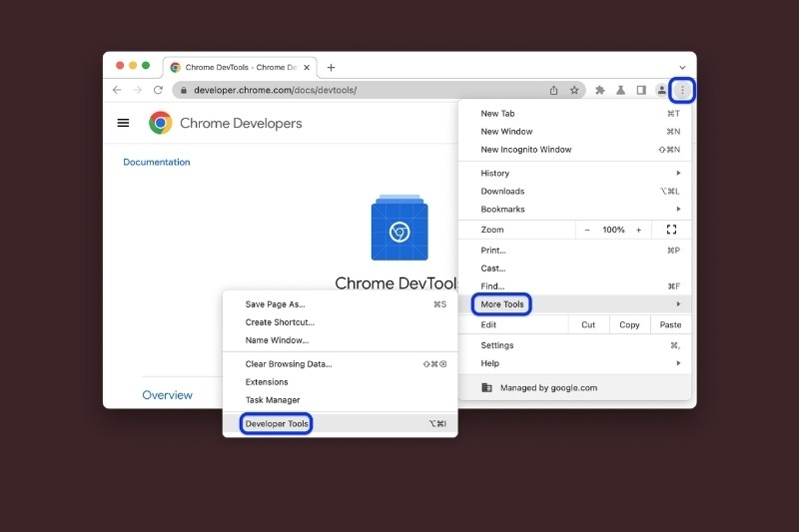This screenshot has height=532, width=799.
Task: Open Settings from the menu
Action: click(x=574, y=345)
